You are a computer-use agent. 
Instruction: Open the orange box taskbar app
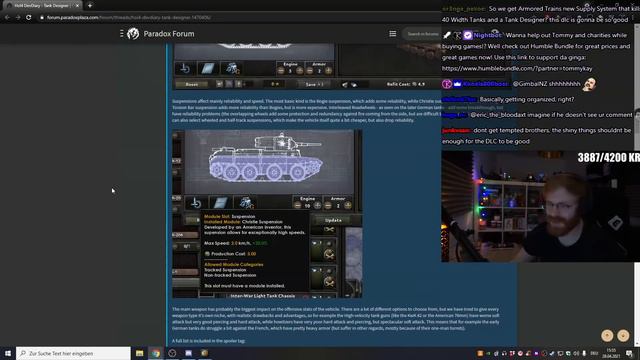pyautogui.click(x=204, y=353)
